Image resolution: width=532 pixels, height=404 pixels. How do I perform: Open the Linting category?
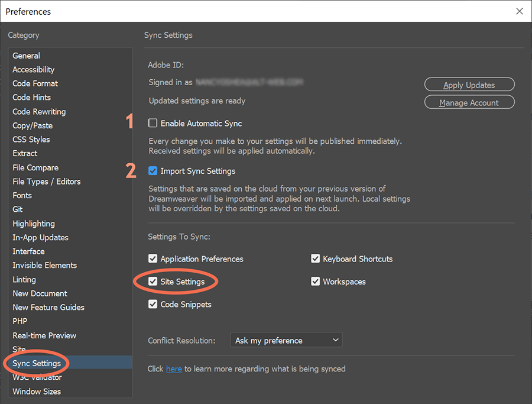tap(70, 280)
